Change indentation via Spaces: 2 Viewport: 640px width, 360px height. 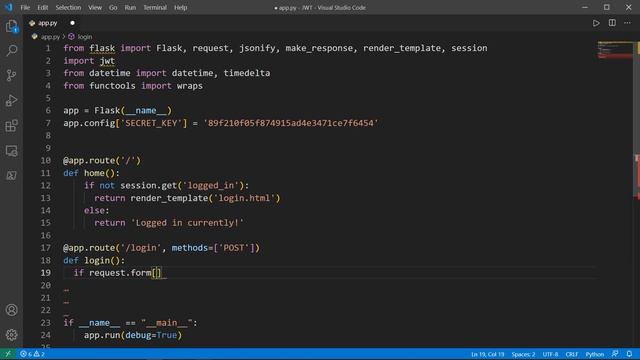[x=523, y=354]
